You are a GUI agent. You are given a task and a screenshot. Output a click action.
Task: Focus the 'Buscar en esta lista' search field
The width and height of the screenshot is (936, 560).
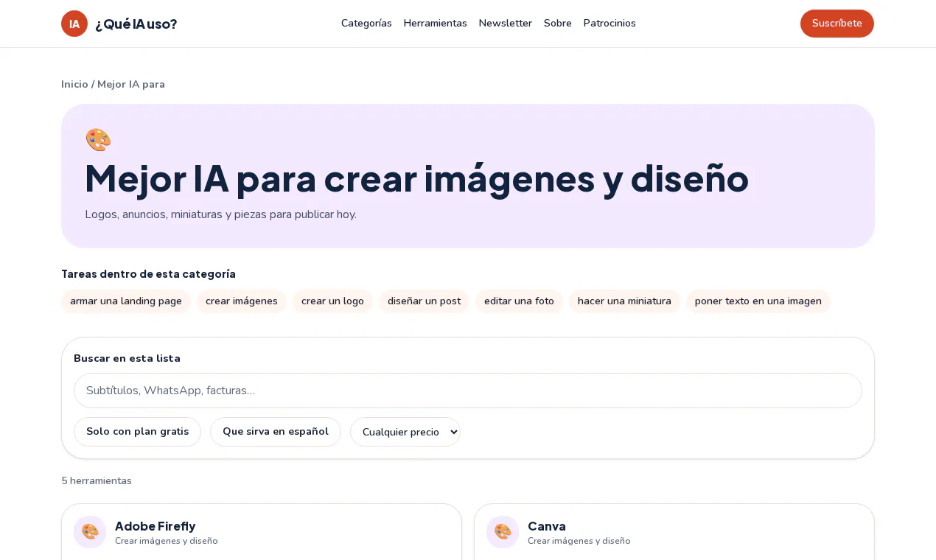(468, 391)
